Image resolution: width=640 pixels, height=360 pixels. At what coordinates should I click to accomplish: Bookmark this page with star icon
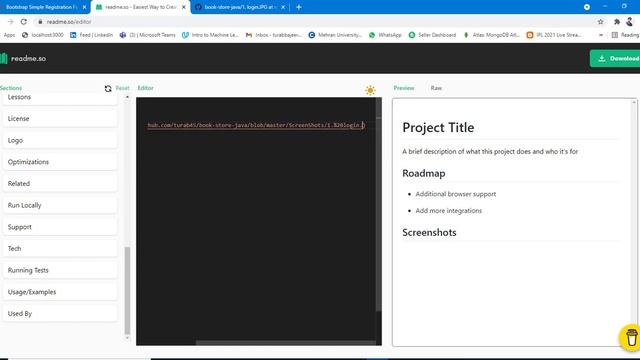pyautogui.click(x=600, y=22)
